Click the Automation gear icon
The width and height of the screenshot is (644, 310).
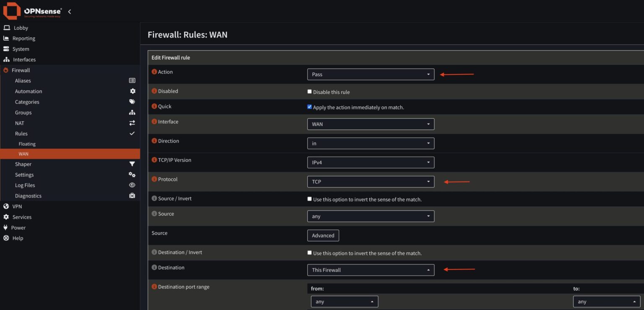(132, 91)
